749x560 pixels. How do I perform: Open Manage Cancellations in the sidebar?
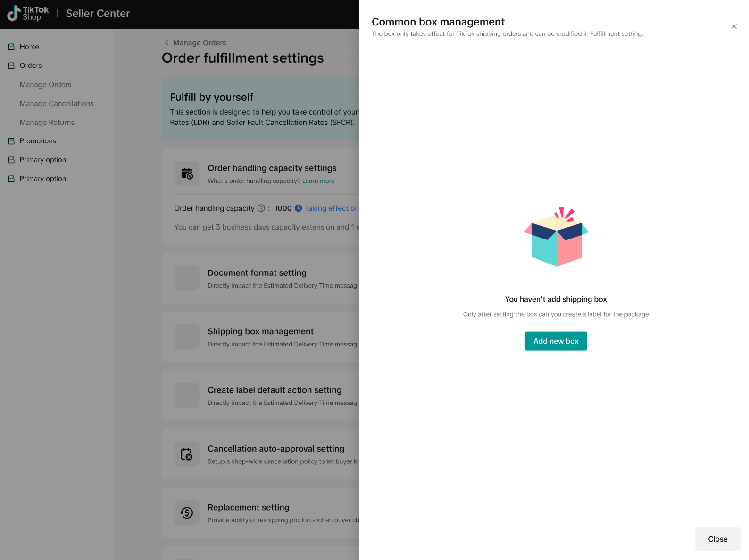pyautogui.click(x=57, y=104)
